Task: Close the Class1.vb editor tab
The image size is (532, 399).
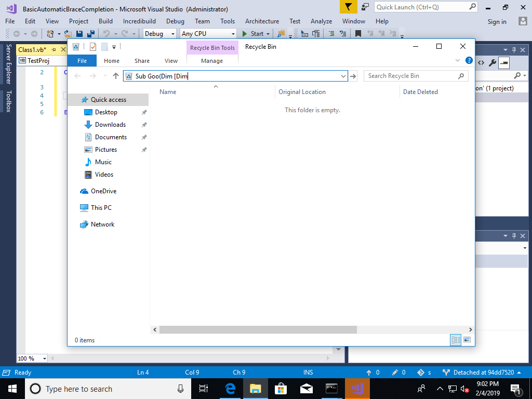Action: click(x=63, y=49)
